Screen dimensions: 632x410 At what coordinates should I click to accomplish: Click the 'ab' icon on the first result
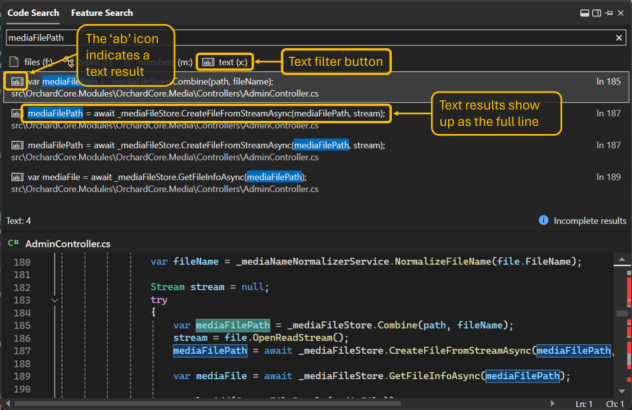16,81
